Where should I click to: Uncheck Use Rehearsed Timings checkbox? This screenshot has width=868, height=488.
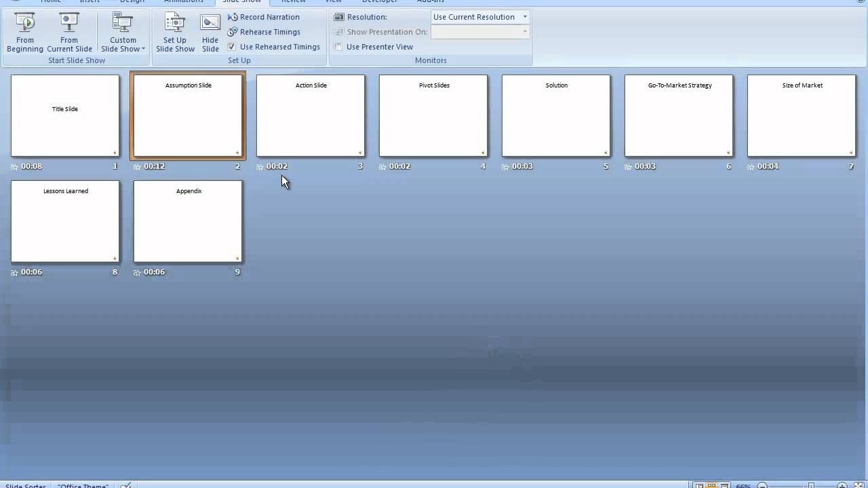pos(232,47)
